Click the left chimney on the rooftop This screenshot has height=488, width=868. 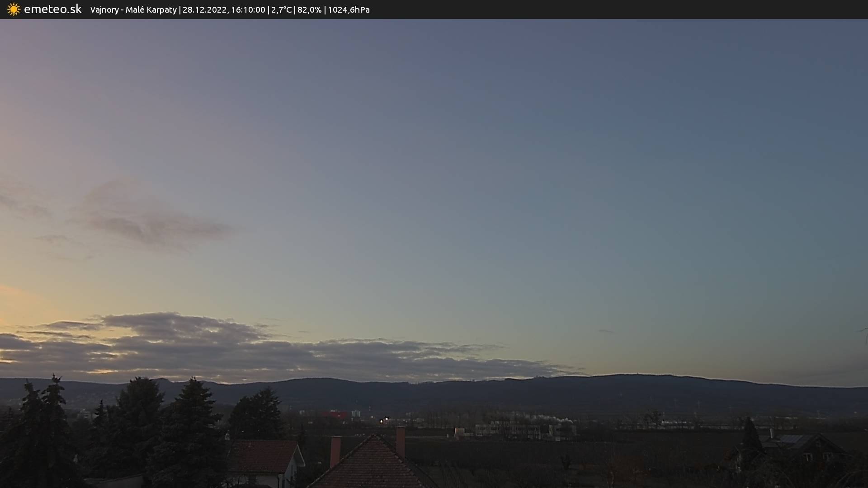click(x=335, y=450)
